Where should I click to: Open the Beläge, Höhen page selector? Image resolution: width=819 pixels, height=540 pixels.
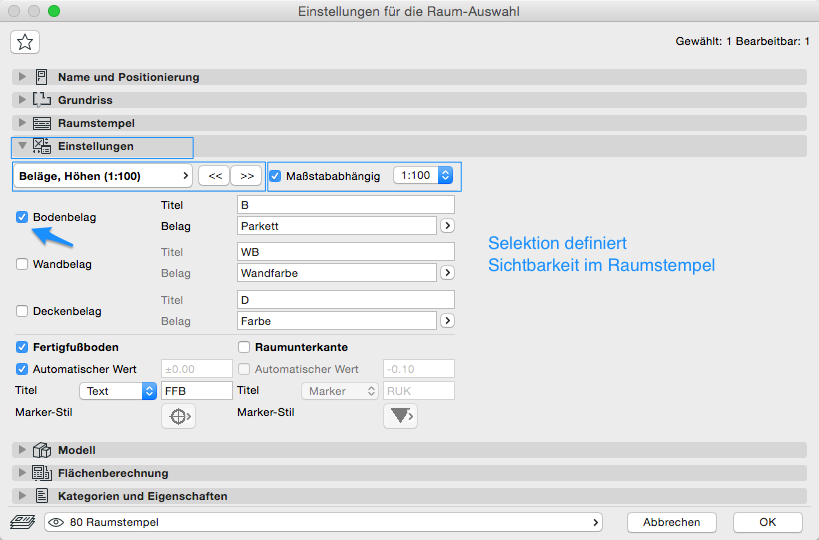[x=103, y=176]
